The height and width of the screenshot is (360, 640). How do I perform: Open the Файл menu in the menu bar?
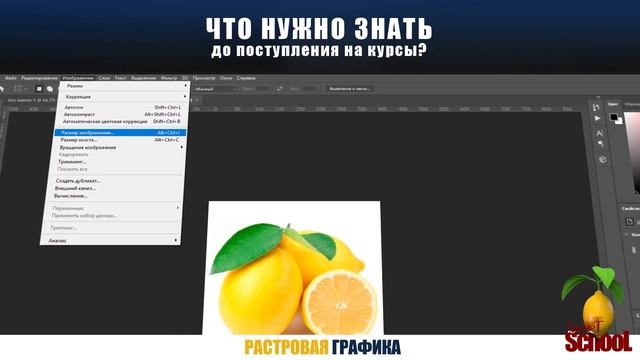coord(11,78)
